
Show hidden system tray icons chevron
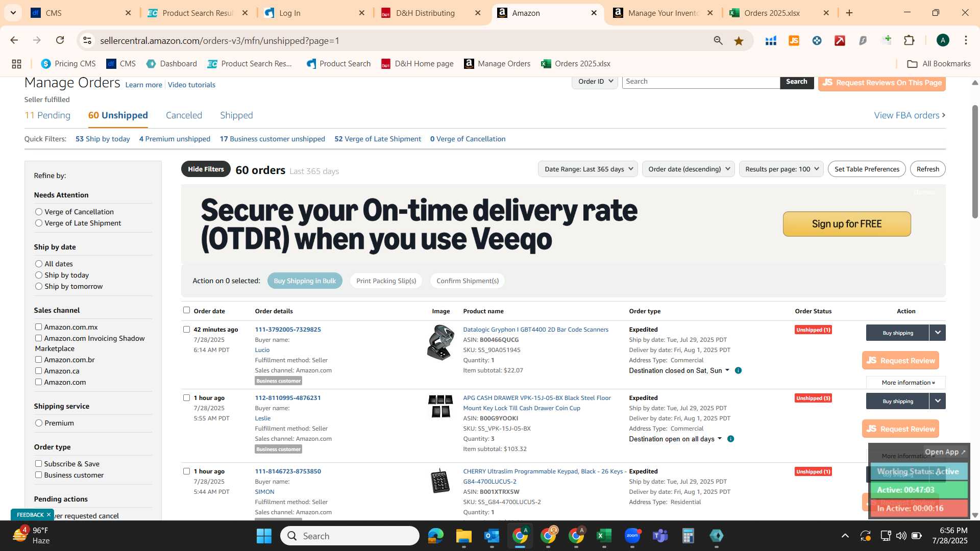coord(845,536)
